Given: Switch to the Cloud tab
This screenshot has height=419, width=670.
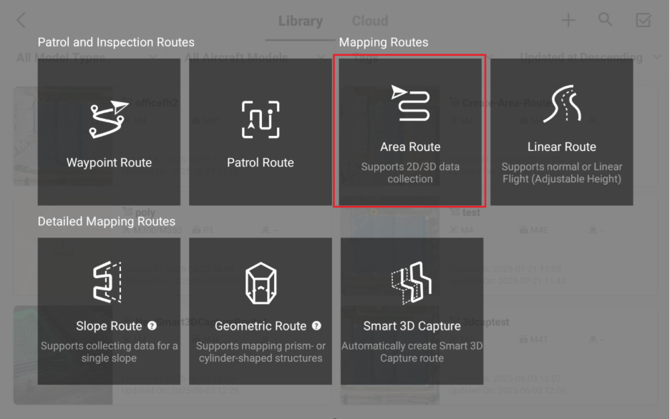Looking at the screenshot, I should [x=370, y=21].
